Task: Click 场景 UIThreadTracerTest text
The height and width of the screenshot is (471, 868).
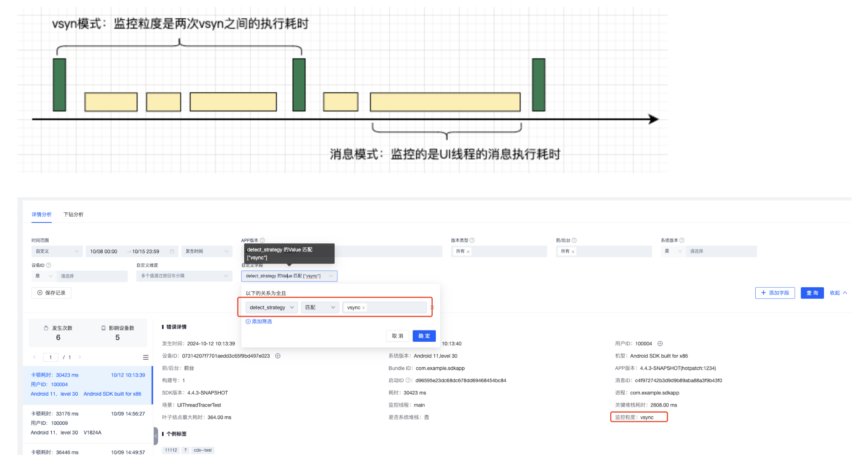Action: [199, 405]
